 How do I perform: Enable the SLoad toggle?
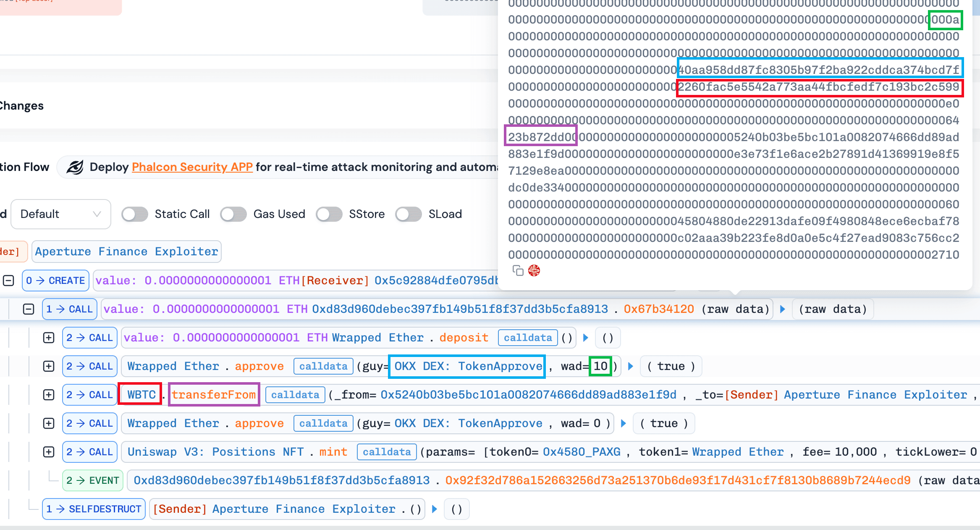click(409, 214)
